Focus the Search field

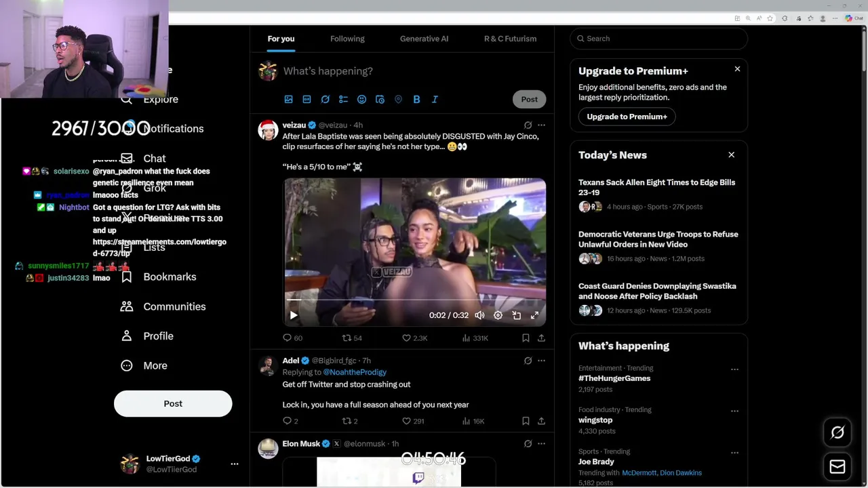click(x=658, y=39)
